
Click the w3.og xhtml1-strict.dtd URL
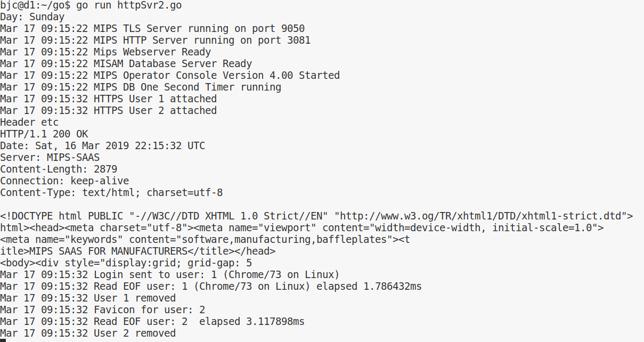(480, 216)
